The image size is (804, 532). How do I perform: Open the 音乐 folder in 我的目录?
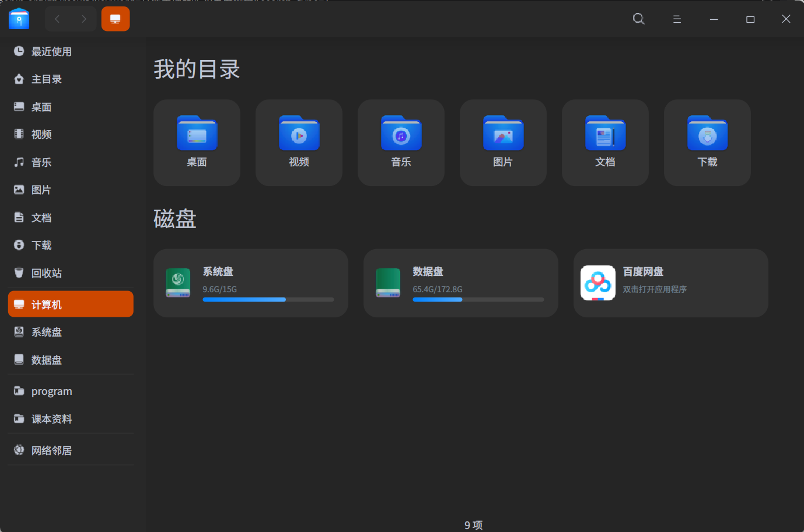pos(401,142)
